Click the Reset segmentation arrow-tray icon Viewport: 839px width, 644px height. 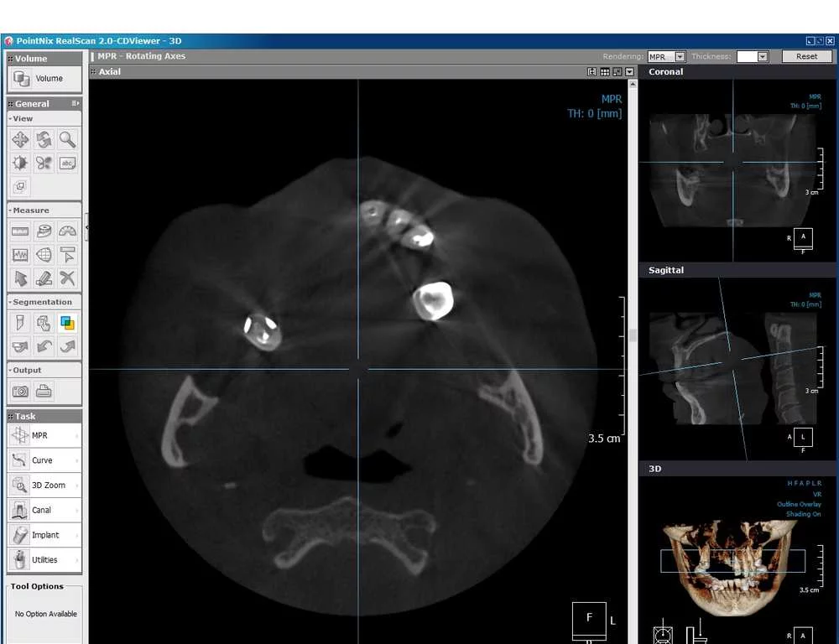click(x=20, y=346)
